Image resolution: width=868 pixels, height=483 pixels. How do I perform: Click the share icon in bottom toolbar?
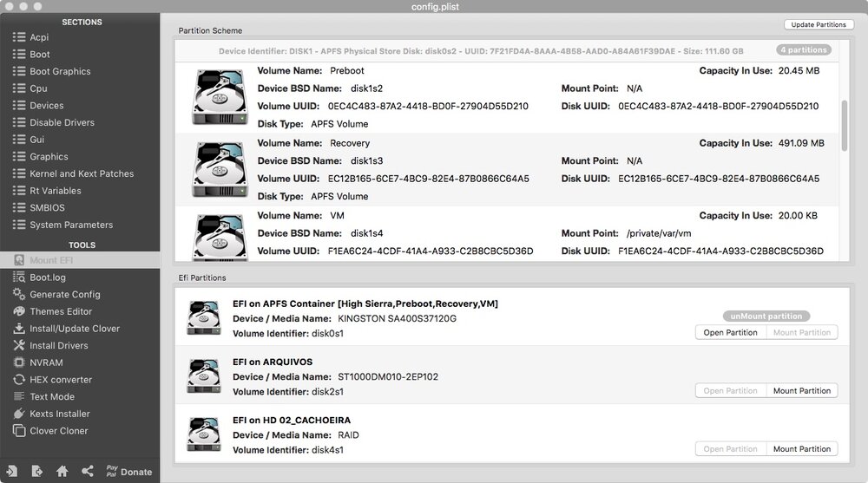(87, 471)
